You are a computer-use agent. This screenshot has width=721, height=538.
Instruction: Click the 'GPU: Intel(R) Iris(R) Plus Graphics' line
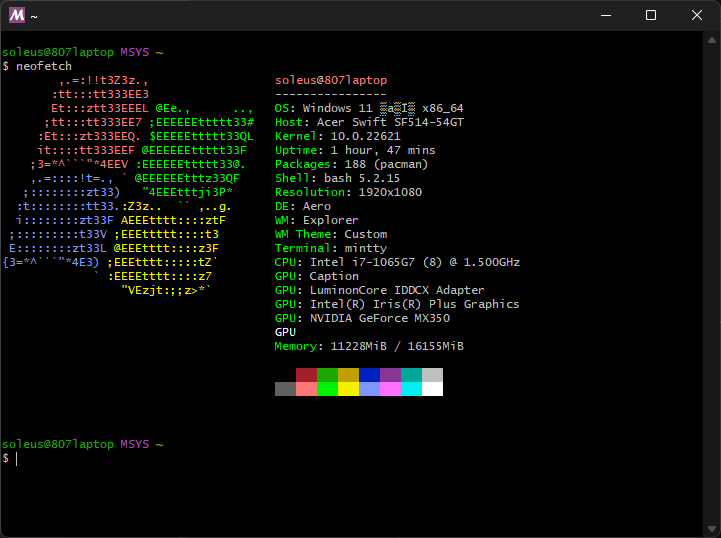[x=397, y=304]
